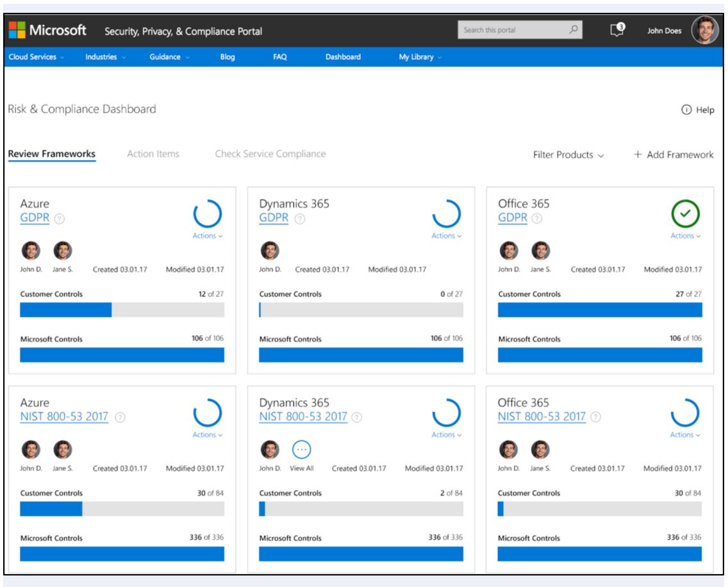Open the Dynamics 365 GDPR link

[x=274, y=217]
